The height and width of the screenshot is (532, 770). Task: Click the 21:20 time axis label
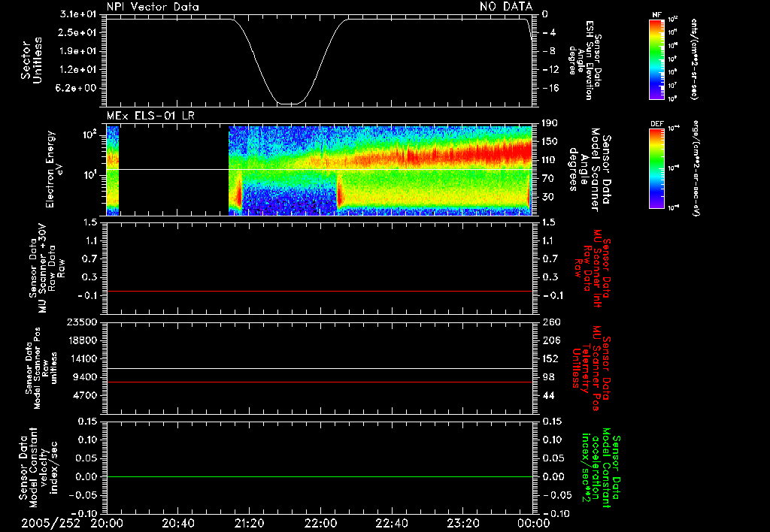pyautogui.click(x=249, y=523)
